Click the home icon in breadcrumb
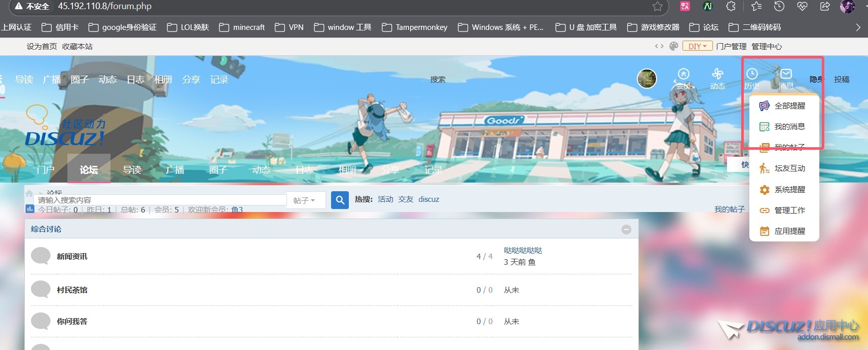The height and width of the screenshot is (350, 868). [29, 193]
